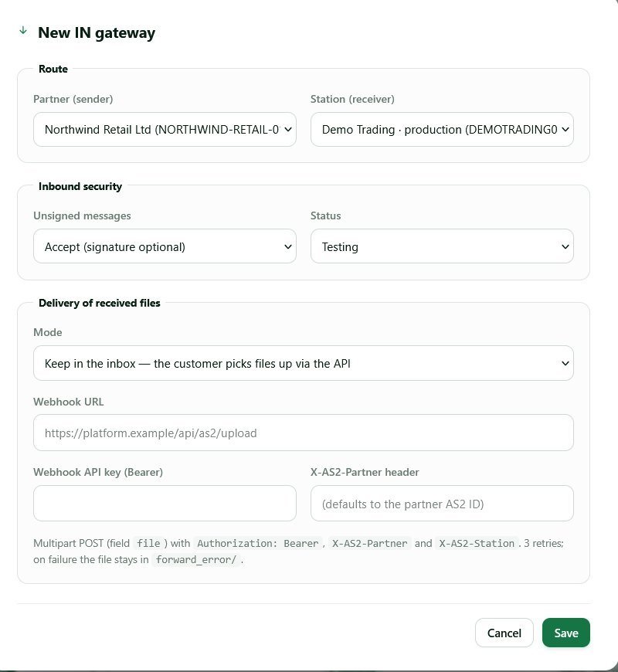
Task: Open the Unsigned messages dropdown
Action: pyautogui.click(x=165, y=246)
